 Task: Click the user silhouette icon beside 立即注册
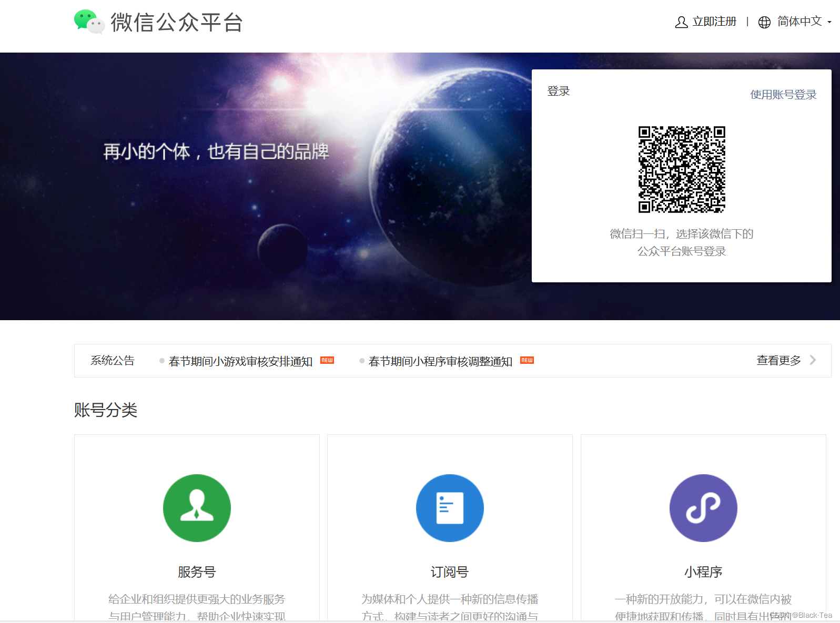[681, 22]
